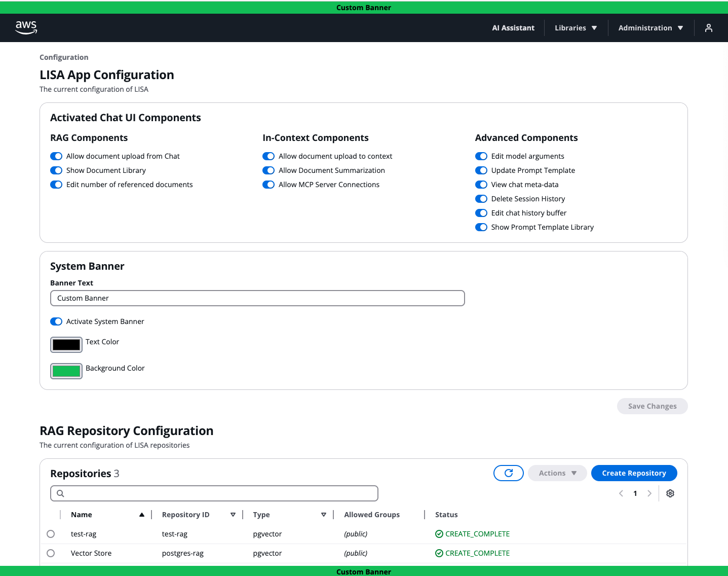Image resolution: width=728 pixels, height=576 pixels.
Task: Open the AI Assistant nav item
Action: coord(513,28)
